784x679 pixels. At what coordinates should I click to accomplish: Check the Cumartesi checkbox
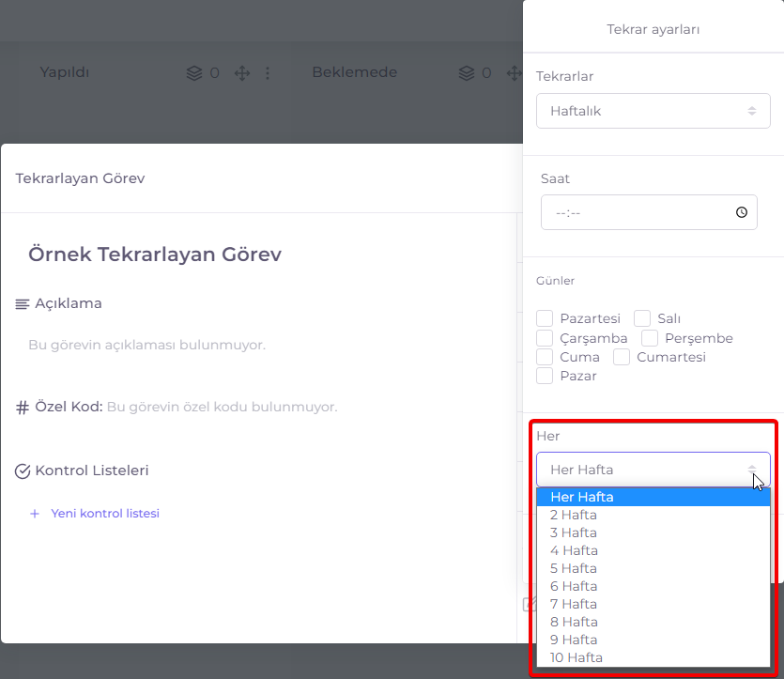tap(622, 357)
